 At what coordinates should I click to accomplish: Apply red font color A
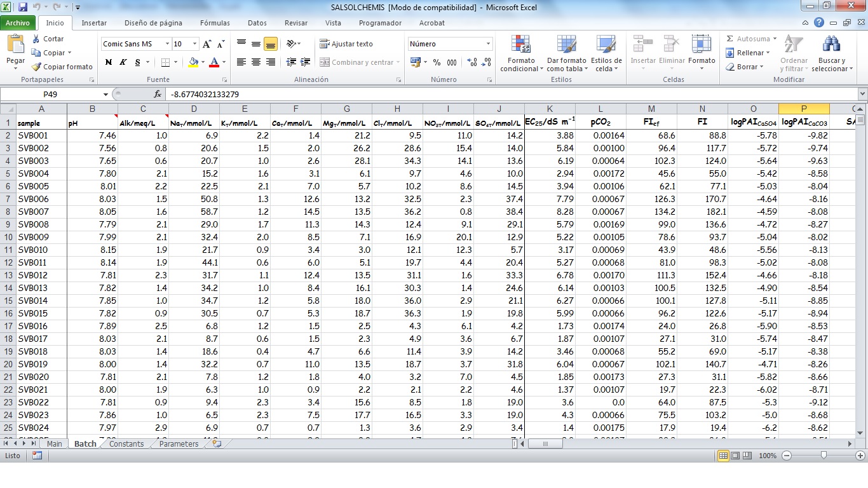(x=214, y=62)
